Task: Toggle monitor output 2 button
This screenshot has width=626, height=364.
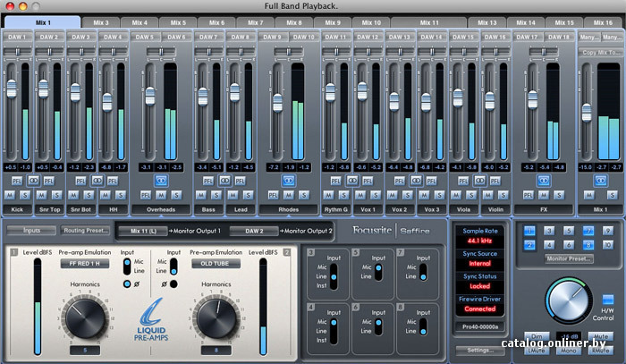Action: [529, 245]
